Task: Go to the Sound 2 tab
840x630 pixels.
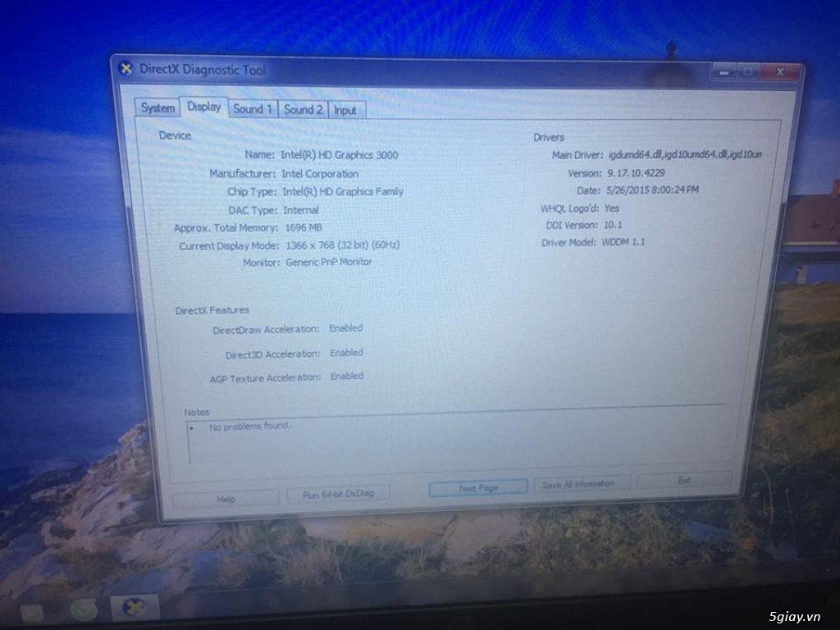Action: [303, 109]
